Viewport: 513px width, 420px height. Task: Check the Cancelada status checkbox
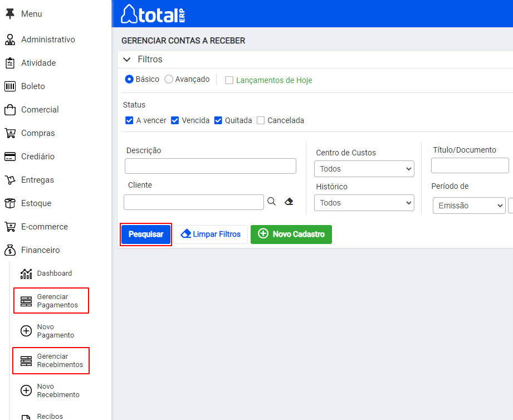click(261, 120)
